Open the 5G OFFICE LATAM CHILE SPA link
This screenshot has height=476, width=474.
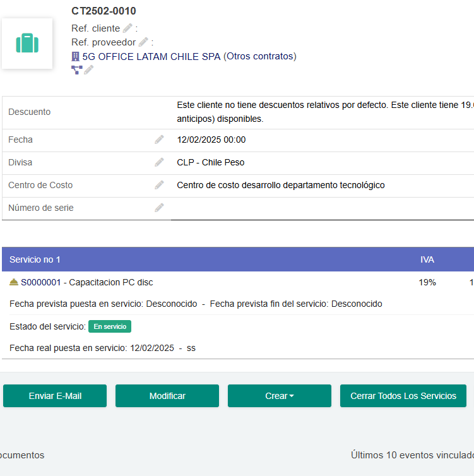tap(151, 56)
